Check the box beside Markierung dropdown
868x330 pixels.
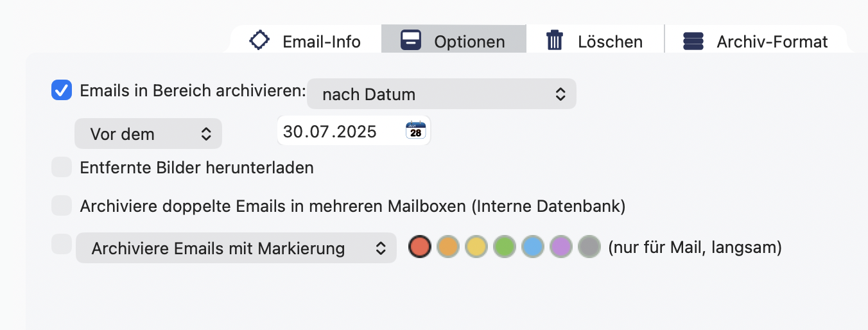coord(62,245)
